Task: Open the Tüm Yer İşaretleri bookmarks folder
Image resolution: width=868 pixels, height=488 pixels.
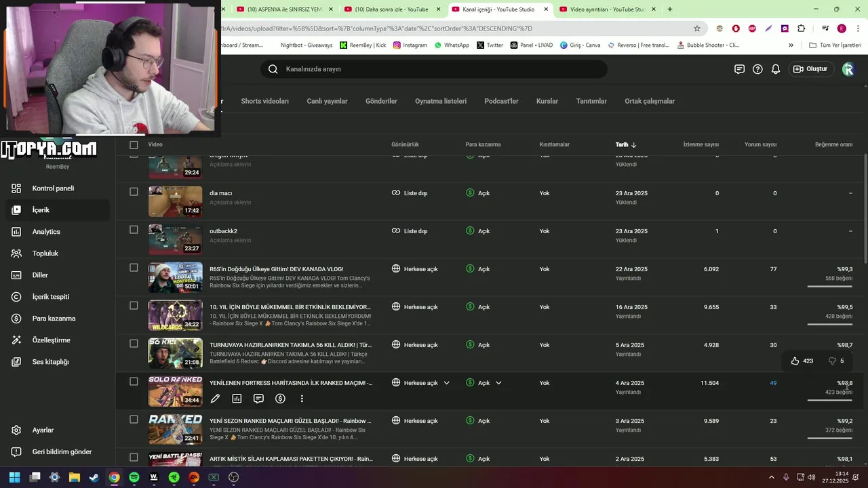Action: pyautogui.click(x=835, y=45)
